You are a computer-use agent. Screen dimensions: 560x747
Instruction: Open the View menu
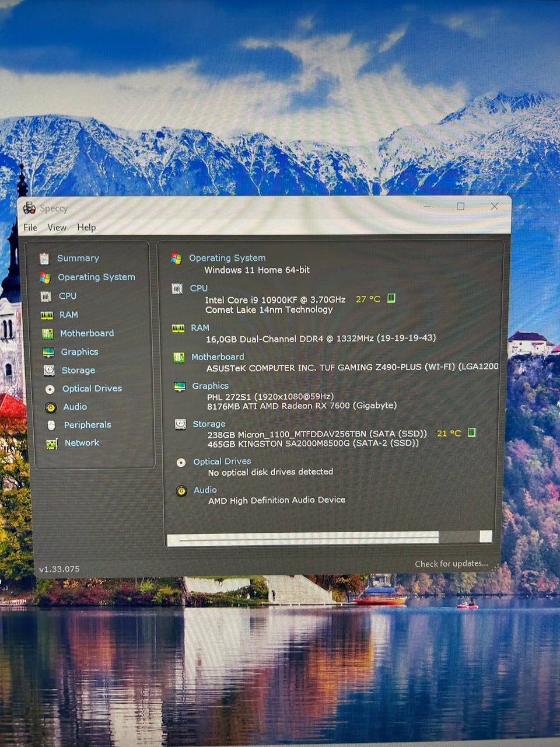click(x=57, y=228)
